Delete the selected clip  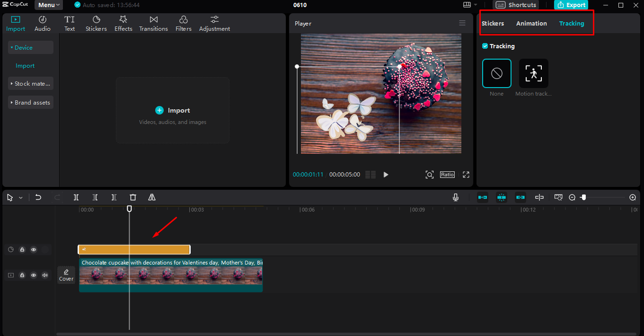point(133,197)
